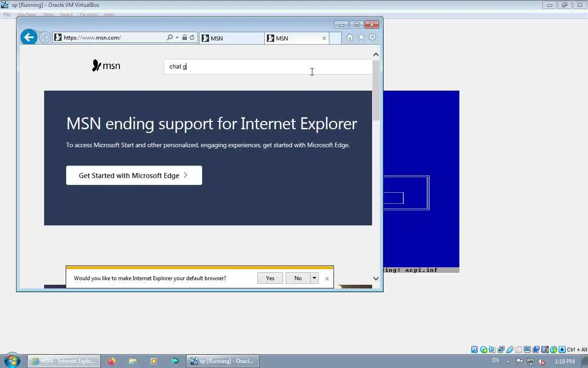The height and width of the screenshot is (368, 588).
Task: Click the VirtualBox title bar app icon
Action: click(x=5, y=5)
